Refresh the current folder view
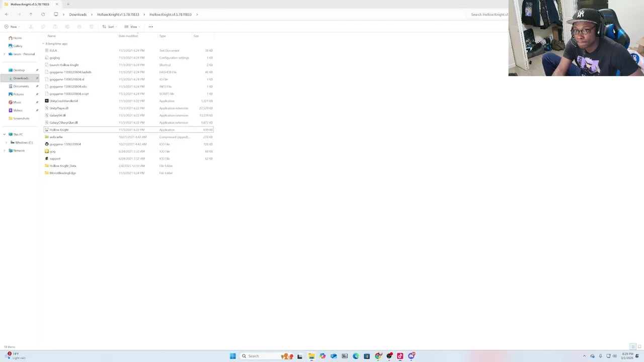Image resolution: width=644 pixels, height=362 pixels. click(x=43, y=15)
